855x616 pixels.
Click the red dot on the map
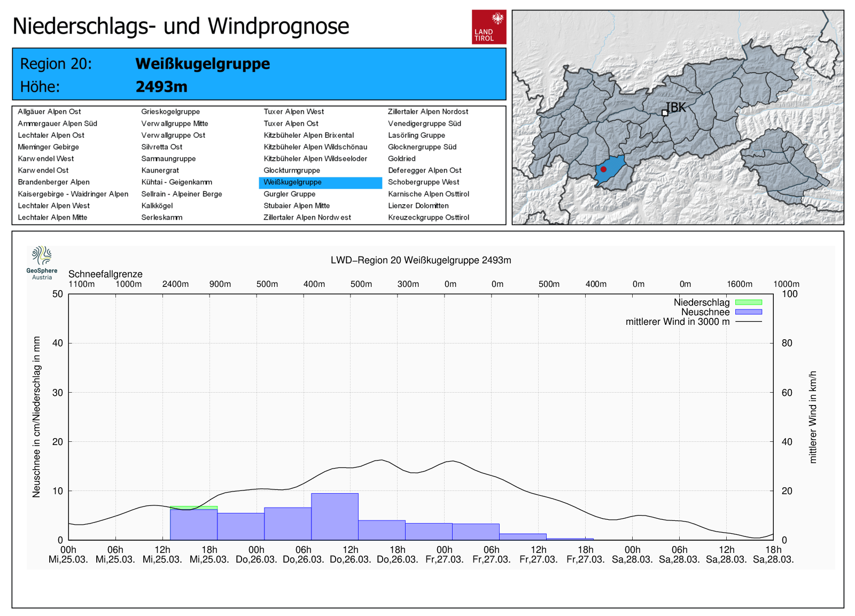pyautogui.click(x=603, y=169)
